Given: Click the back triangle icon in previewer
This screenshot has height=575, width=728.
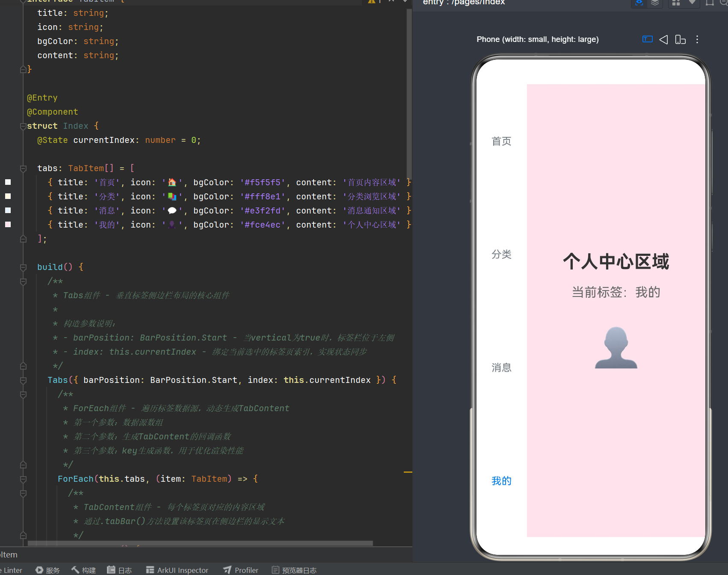Looking at the screenshot, I should pos(663,39).
